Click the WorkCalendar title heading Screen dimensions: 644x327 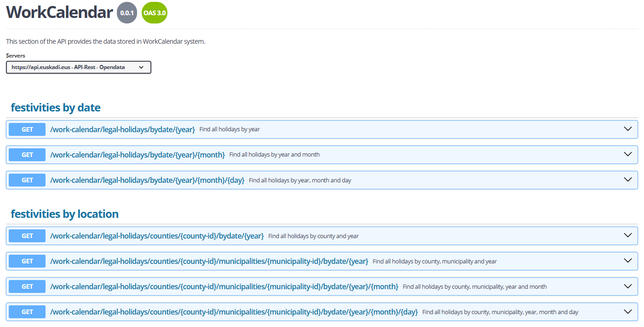tap(59, 12)
